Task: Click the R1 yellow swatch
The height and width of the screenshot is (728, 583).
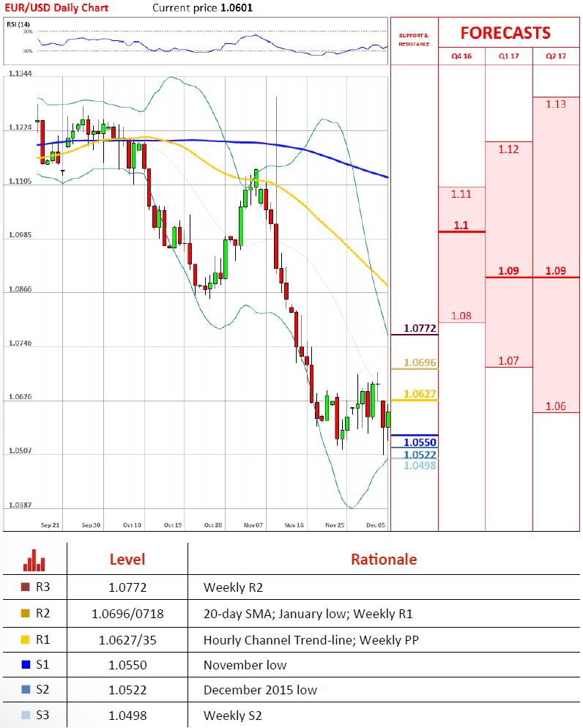Action: point(26,640)
